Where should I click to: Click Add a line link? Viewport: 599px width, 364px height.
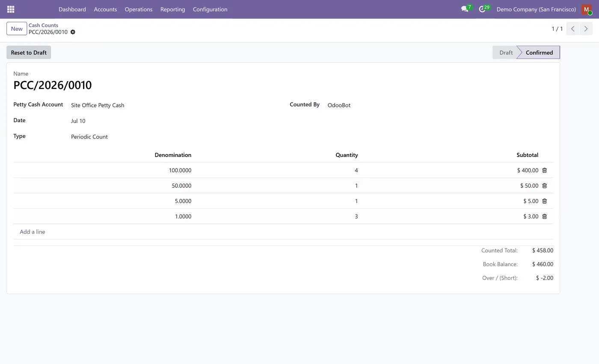33,232
